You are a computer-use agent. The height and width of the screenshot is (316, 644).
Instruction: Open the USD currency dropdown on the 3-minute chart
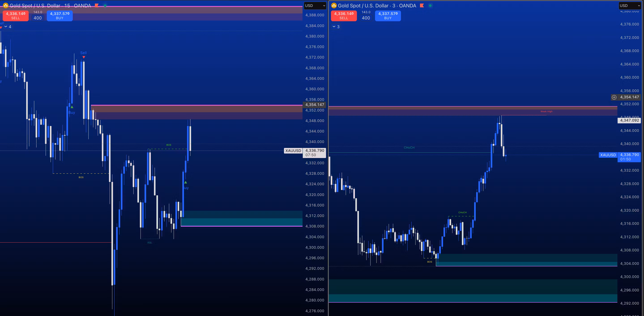pyautogui.click(x=630, y=6)
